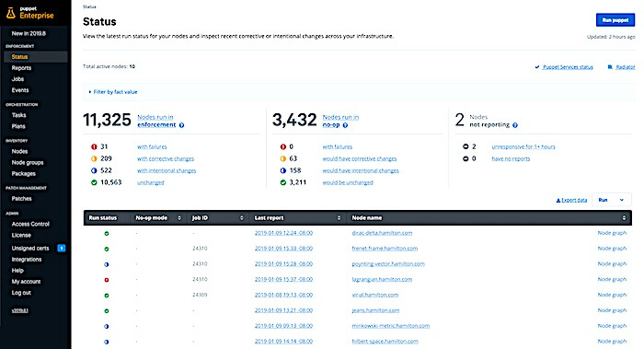Screen dimensions: 644x349
Task: Click the help icon next to enforcement
Action: [x=181, y=125]
